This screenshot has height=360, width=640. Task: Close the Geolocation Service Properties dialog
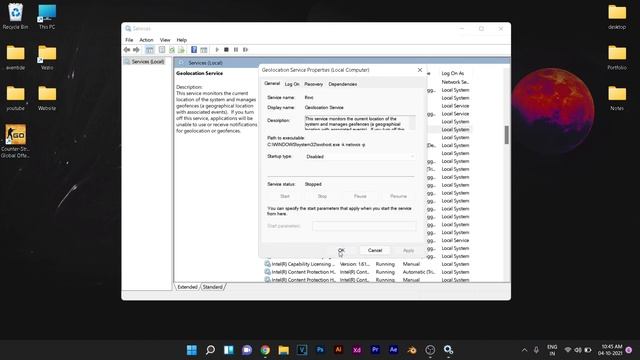(420, 70)
